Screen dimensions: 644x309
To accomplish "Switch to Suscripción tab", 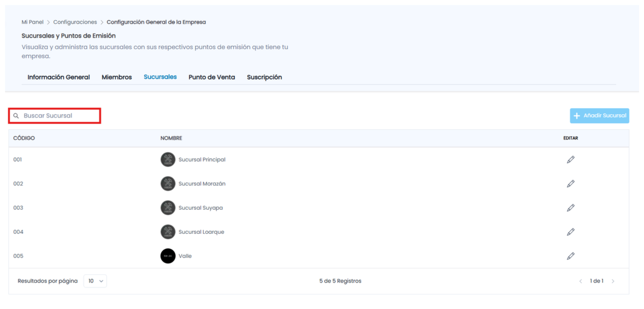I will (264, 77).
